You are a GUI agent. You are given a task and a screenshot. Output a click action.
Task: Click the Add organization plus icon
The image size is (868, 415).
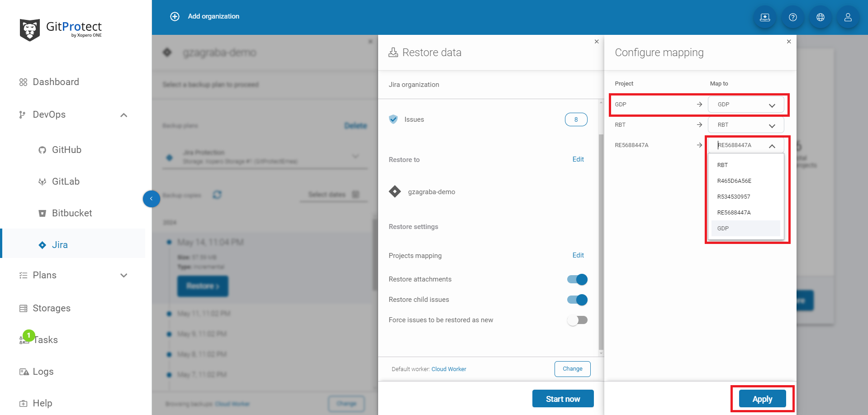[175, 16]
